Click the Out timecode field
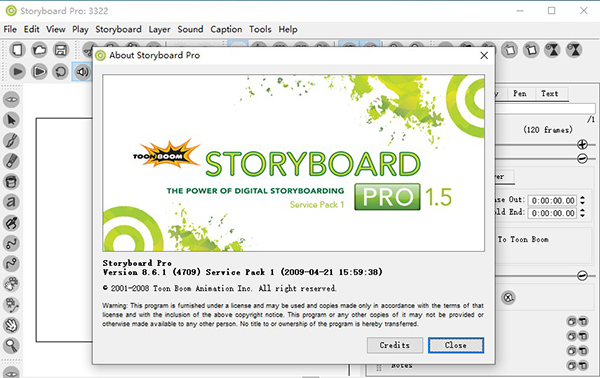 [553, 200]
